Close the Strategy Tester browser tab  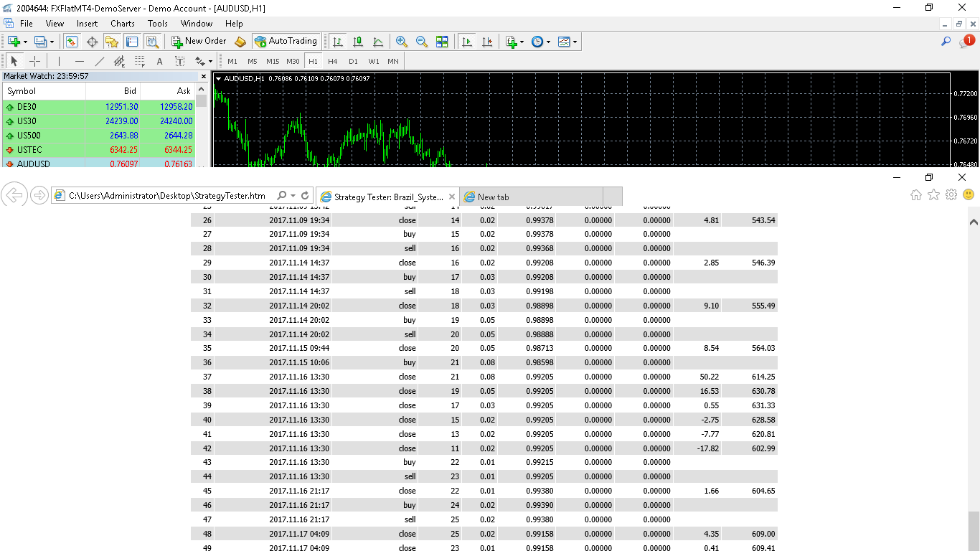(x=452, y=197)
